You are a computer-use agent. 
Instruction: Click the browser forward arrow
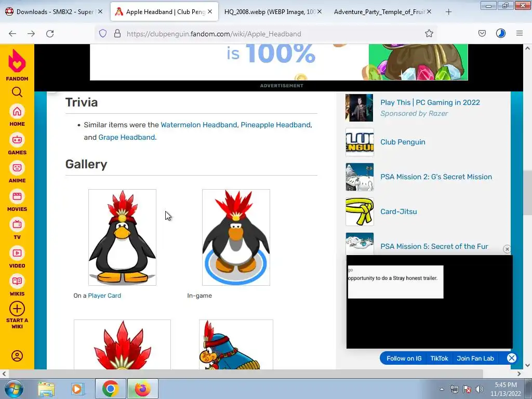pos(31,34)
